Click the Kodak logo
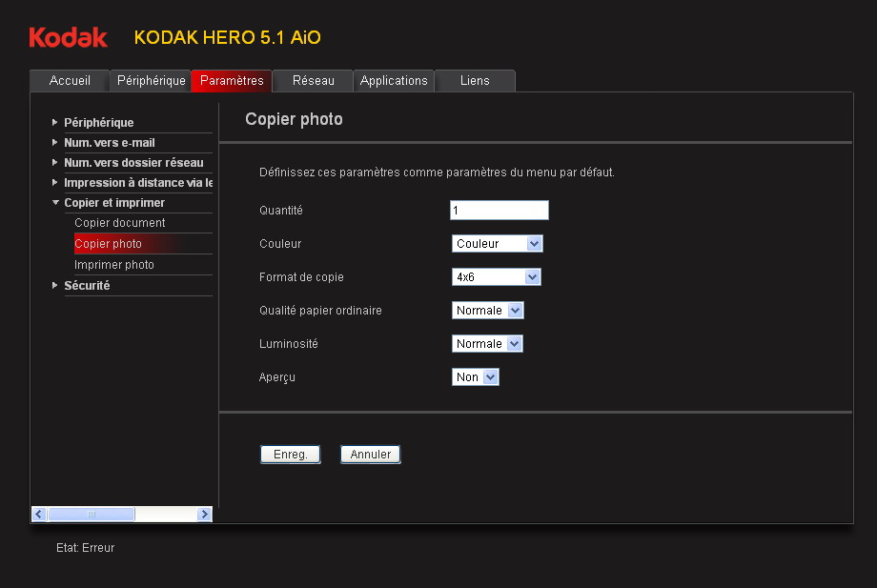Image resolution: width=877 pixels, height=588 pixels. coord(68,37)
